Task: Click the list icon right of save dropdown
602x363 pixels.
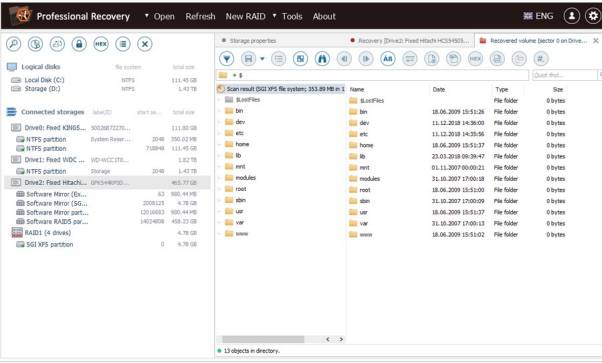Action: point(278,59)
